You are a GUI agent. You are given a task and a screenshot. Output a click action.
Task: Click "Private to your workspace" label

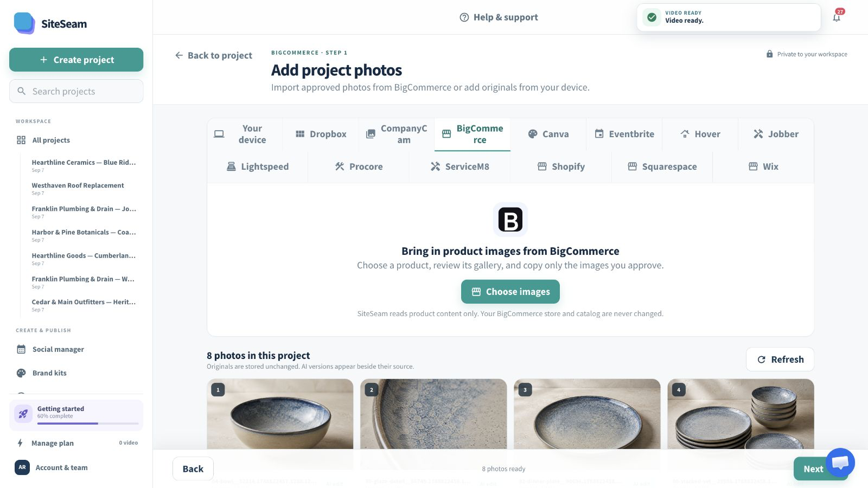812,54
